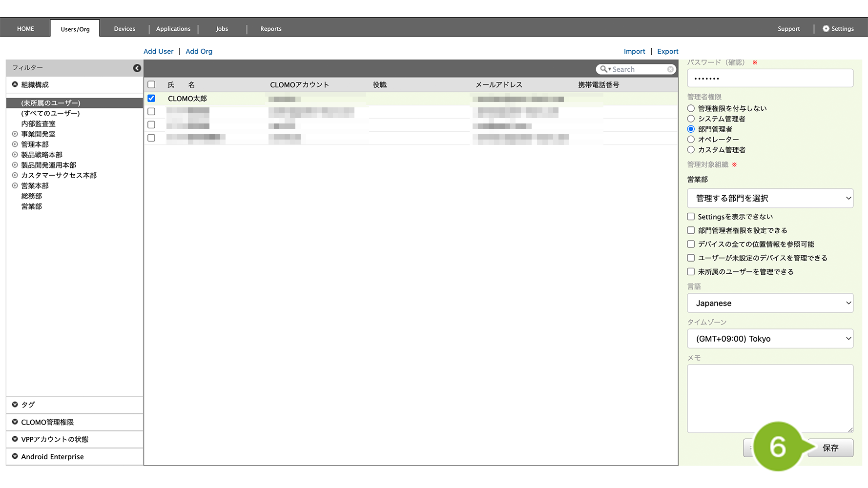
Task: Select the システム管理者 radio button
Action: click(x=691, y=119)
